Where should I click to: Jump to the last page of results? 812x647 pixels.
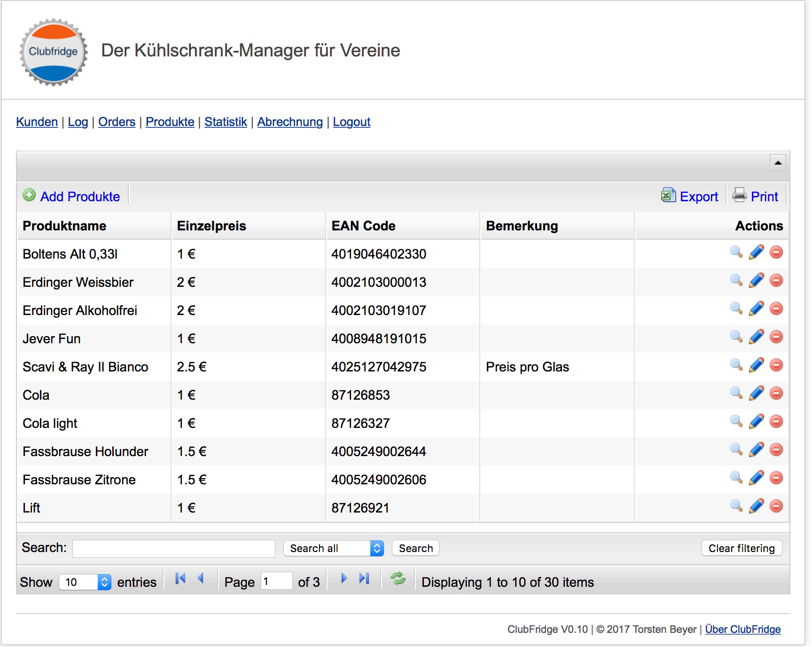364,579
